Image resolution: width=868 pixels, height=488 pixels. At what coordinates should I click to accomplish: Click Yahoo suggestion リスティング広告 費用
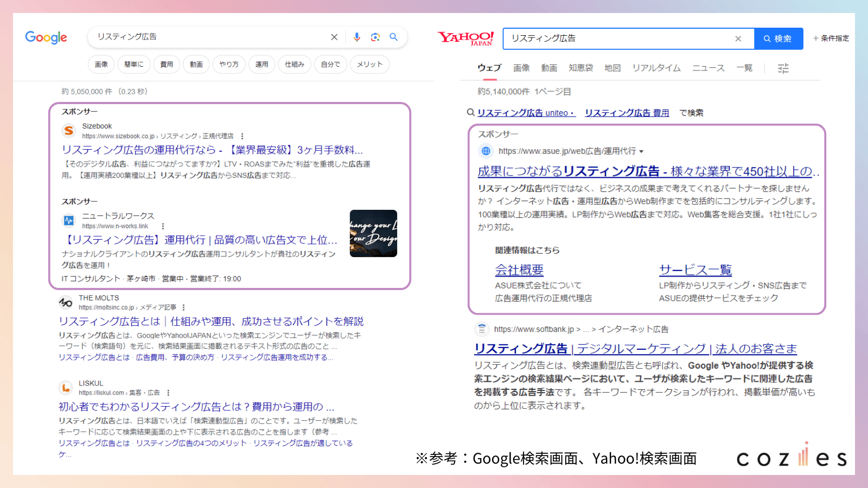tap(627, 113)
